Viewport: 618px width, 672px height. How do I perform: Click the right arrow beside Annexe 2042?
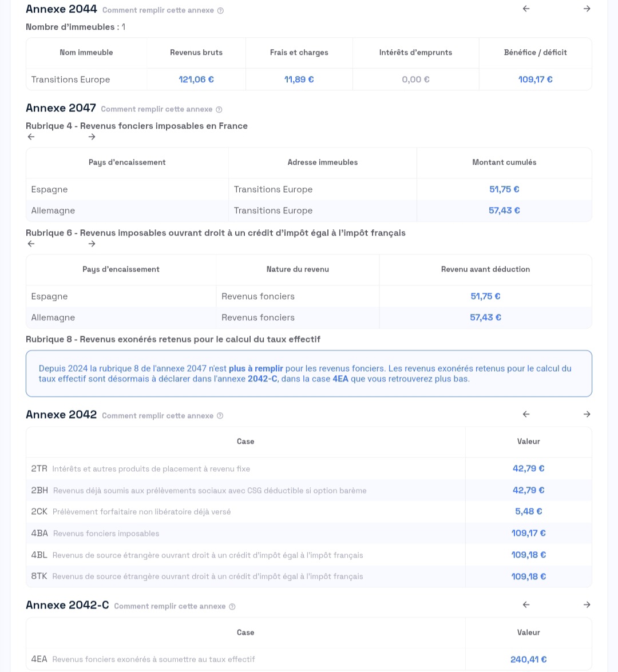(x=587, y=414)
